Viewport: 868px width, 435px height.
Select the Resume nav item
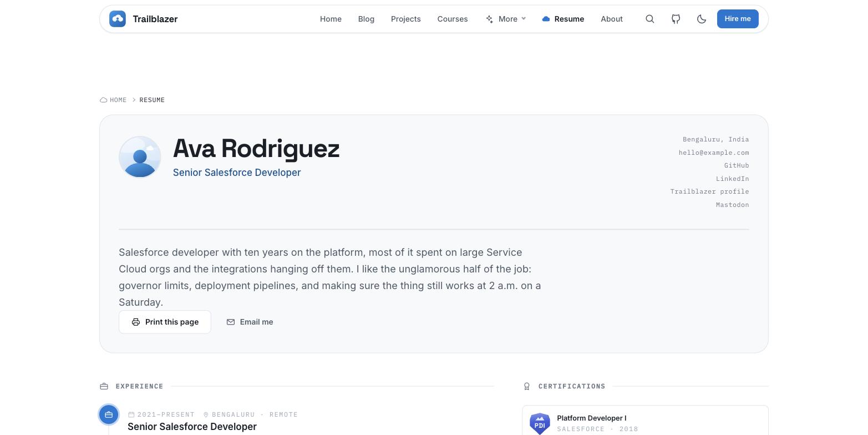563,19
